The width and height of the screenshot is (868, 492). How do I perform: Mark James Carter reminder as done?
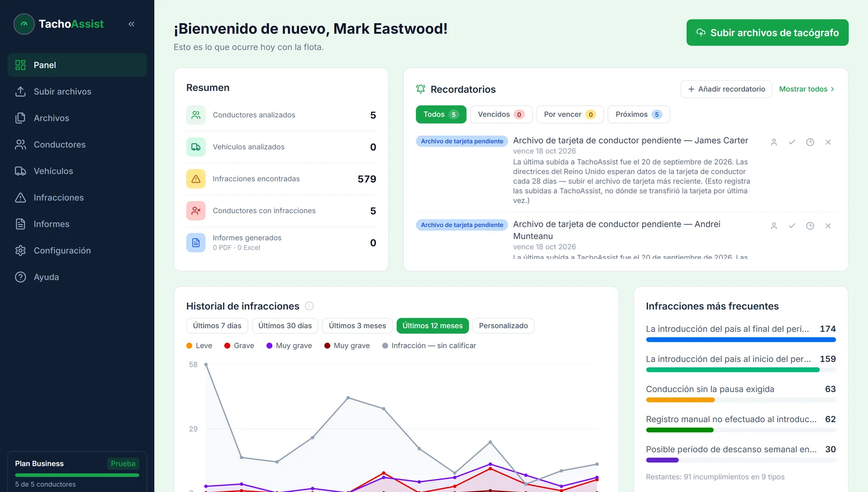(x=792, y=142)
